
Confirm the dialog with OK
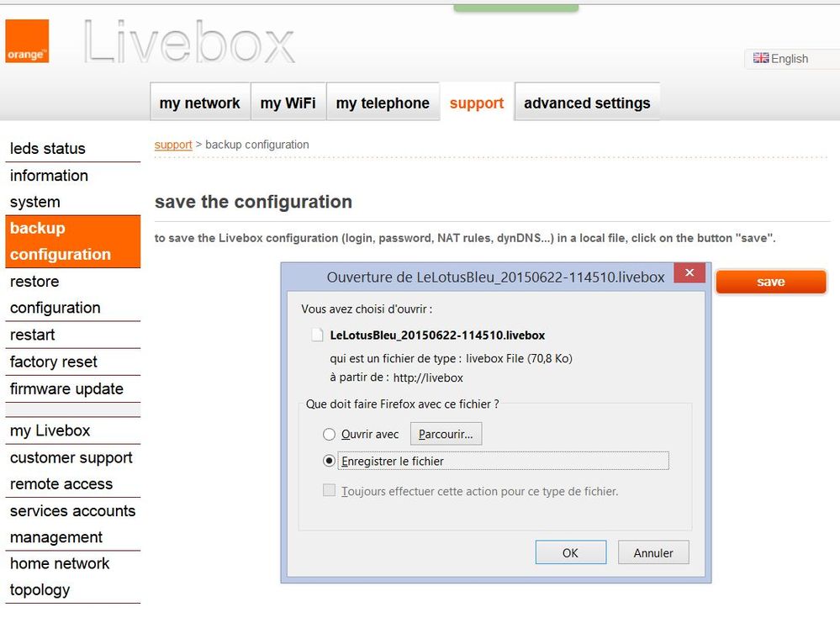[571, 552]
